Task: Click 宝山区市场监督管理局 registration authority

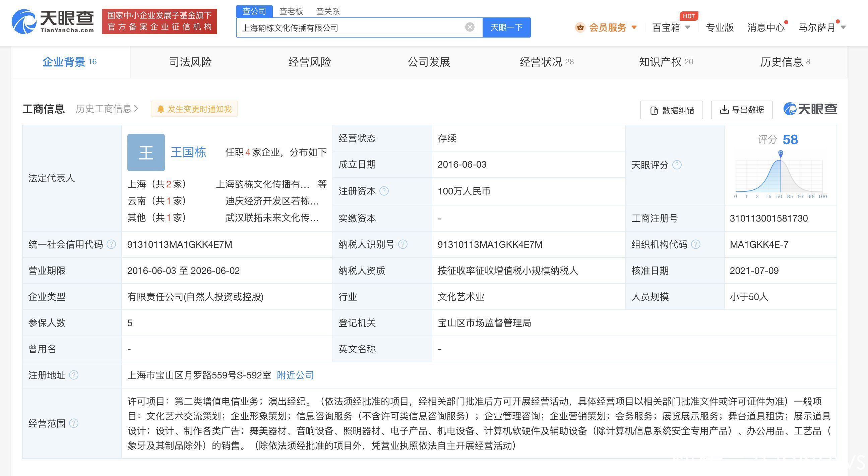Action: pos(484,322)
